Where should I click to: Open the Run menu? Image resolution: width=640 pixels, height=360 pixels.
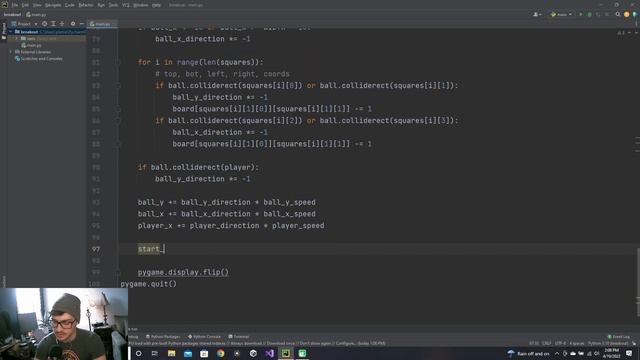pyautogui.click(x=101, y=5)
